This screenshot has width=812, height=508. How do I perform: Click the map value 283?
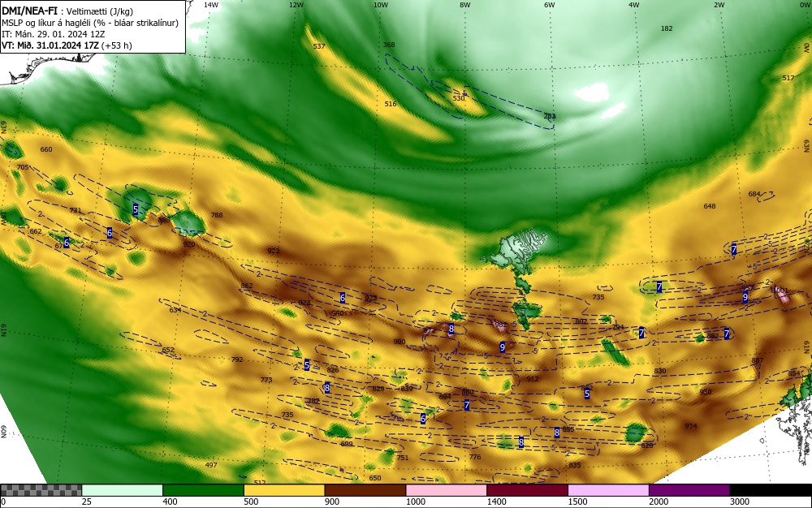pyautogui.click(x=550, y=116)
